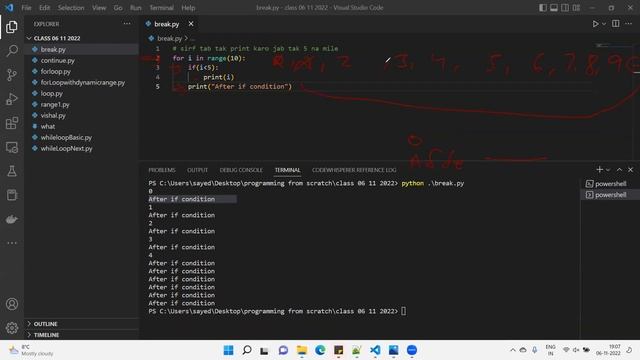Open the Run and Debug view

(12, 99)
